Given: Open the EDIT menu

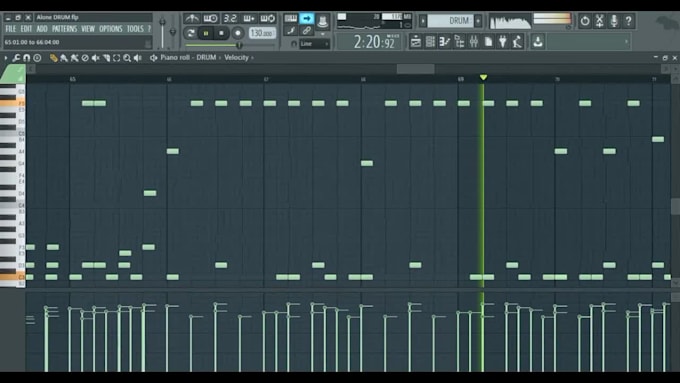Looking at the screenshot, I should click(x=26, y=29).
